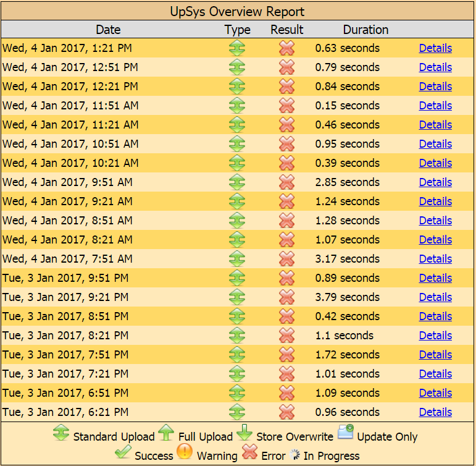The width and height of the screenshot is (476, 466).
Task: Click the Duration column header
Action: click(x=365, y=30)
